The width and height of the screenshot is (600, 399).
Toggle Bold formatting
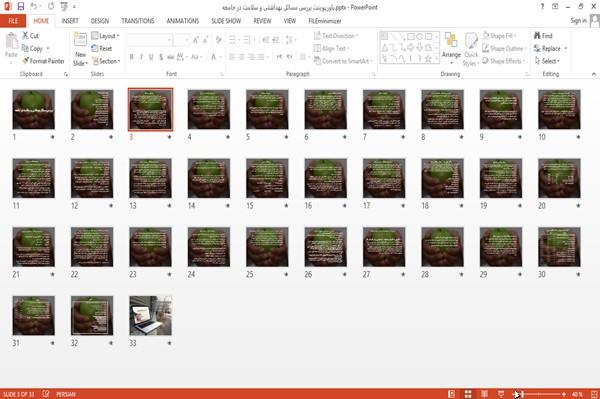(x=132, y=57)
